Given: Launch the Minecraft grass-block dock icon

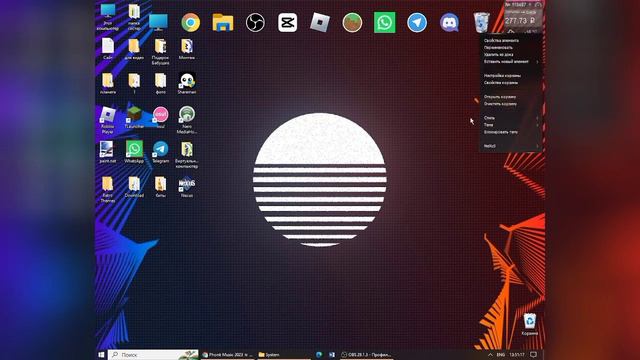Looking at the screenshot, I should click(x=352, y=22).
